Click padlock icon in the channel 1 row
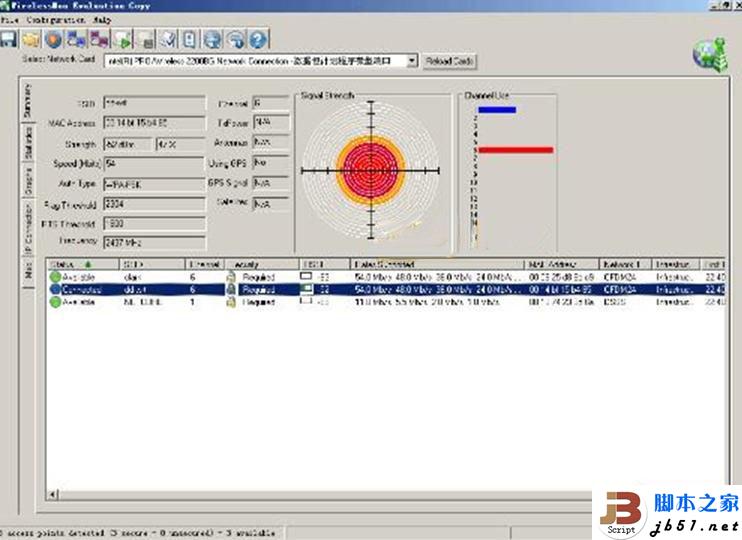 tap(231, 301)
